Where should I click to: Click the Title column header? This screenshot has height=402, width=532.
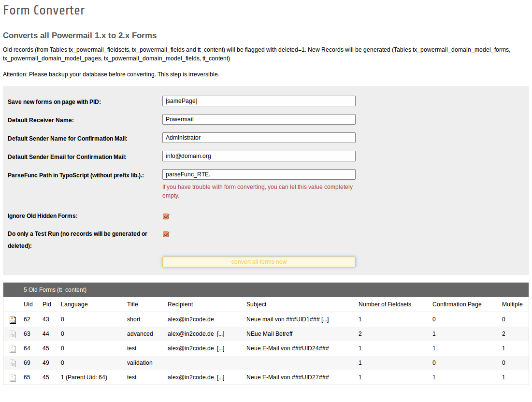click(x=133, y=304)
